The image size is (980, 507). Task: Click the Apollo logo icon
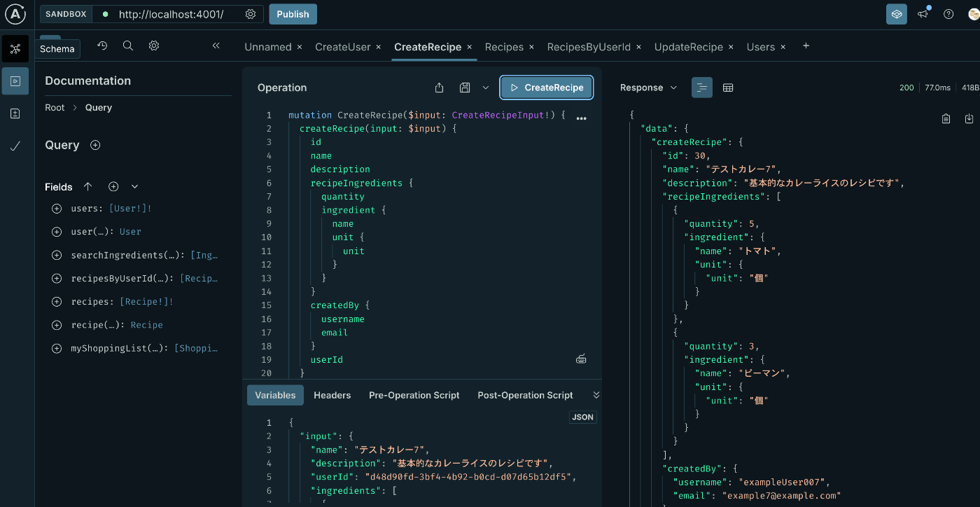15,14
